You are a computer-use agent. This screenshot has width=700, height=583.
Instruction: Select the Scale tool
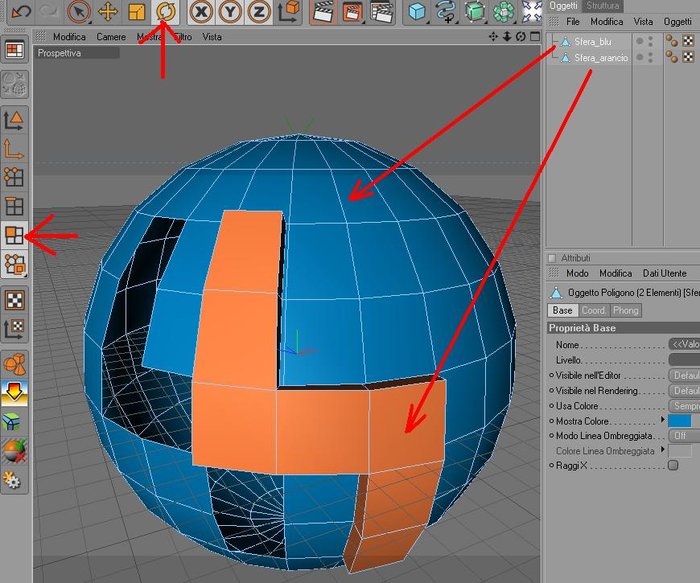click(x=137, y=12)
